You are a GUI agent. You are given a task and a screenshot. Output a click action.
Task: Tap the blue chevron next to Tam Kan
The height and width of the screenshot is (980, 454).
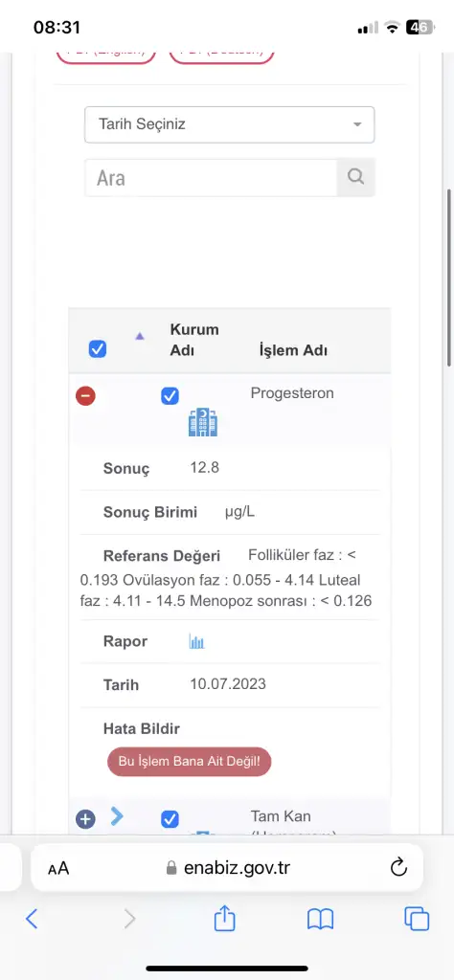pyautogui.click(x=117, y=815)
